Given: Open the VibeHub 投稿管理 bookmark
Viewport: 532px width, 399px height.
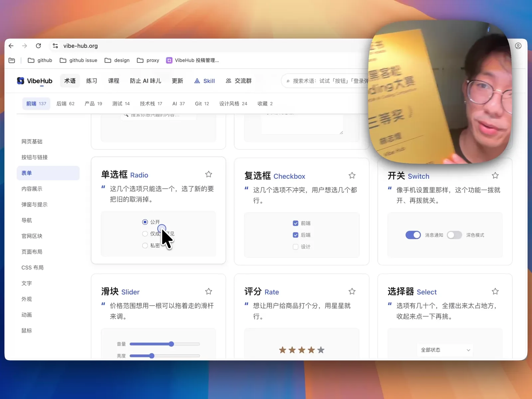Looking at the screenshot, I should coord(193,60).
